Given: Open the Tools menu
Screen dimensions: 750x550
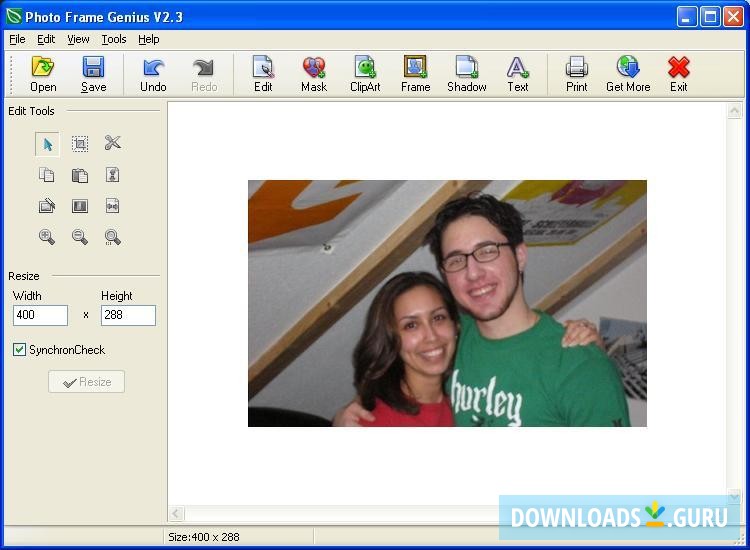Looking at the screenshot, I should pyautogui.click(x=114, y=39).
